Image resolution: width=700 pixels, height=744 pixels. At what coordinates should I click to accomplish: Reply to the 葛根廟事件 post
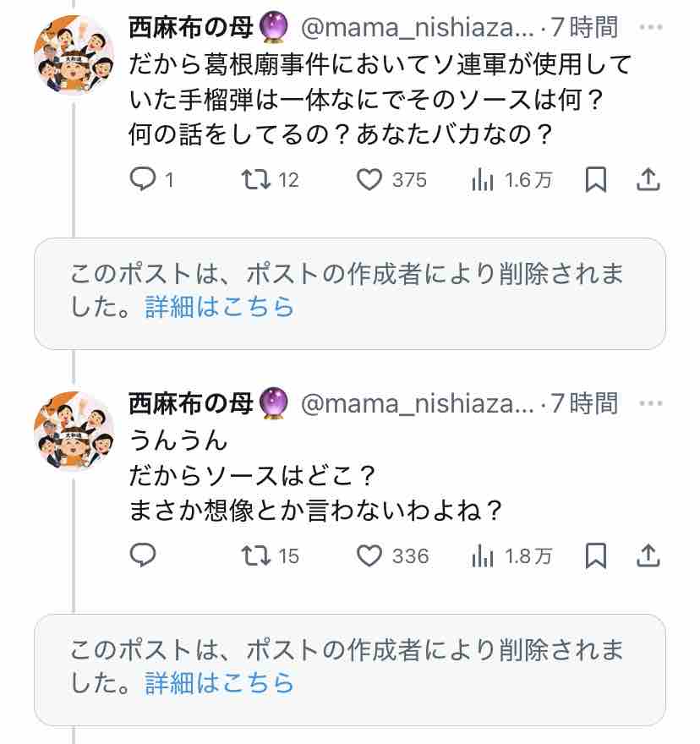[x=142, y=179]
